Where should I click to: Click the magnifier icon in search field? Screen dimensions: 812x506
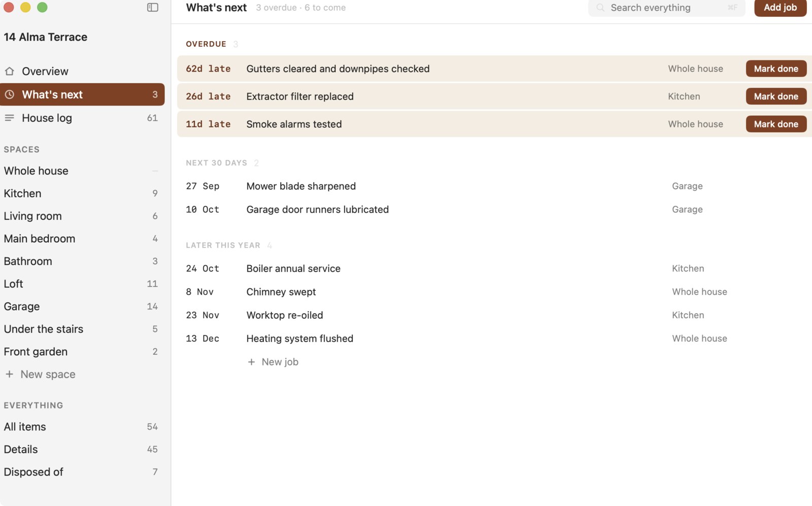pyautogui.click(x=600, y=8)
